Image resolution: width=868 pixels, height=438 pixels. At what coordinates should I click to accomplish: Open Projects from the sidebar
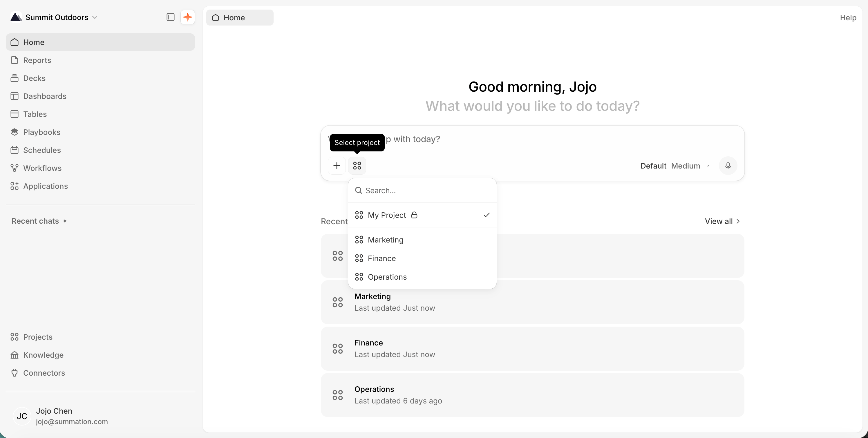(100, 337)
